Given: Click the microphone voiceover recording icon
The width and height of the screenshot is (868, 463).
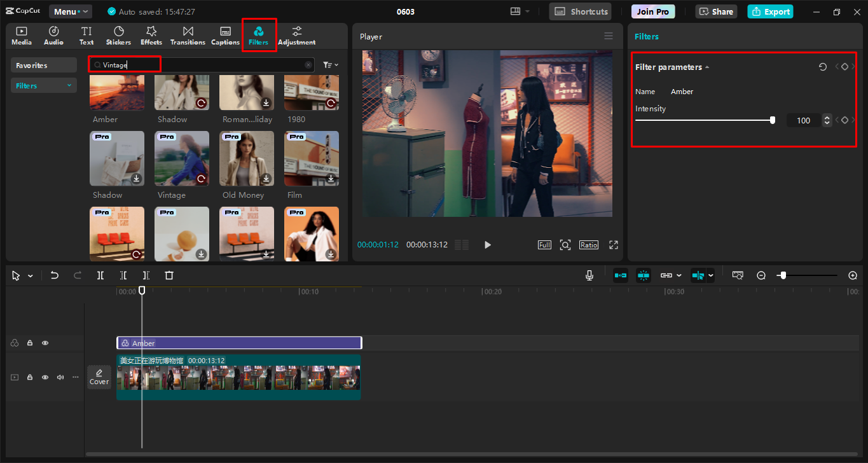Looking at the screenshot, I should coord(589,275).
